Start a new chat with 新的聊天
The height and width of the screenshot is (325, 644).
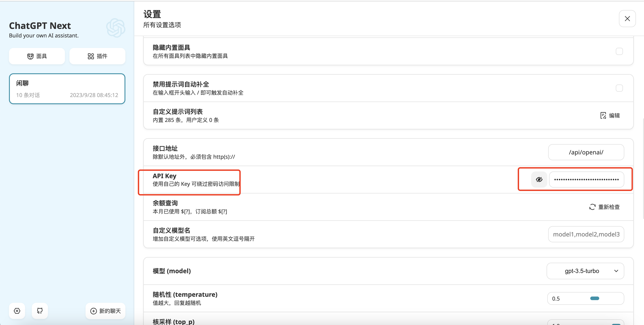coord(105,311)
